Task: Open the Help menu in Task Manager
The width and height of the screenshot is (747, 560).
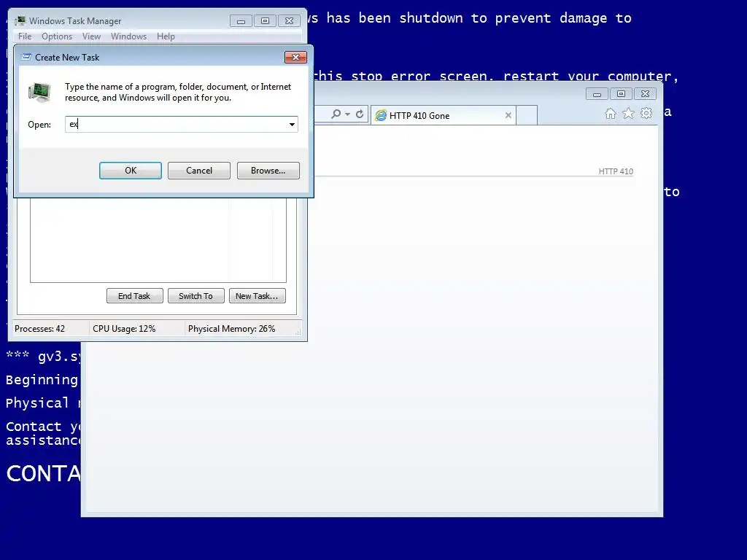Action: click(x=166, y=36)
